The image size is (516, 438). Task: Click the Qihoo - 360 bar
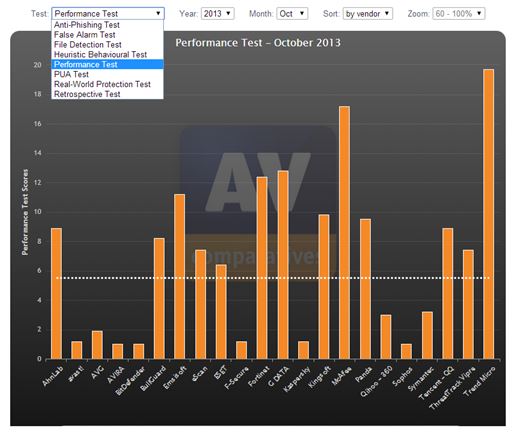tap(386, 337)
